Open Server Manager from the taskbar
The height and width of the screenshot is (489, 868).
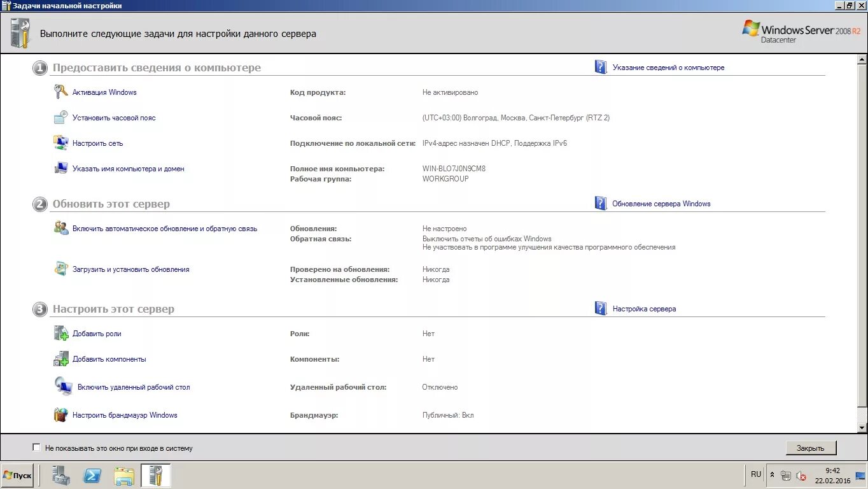coord(61,476)
